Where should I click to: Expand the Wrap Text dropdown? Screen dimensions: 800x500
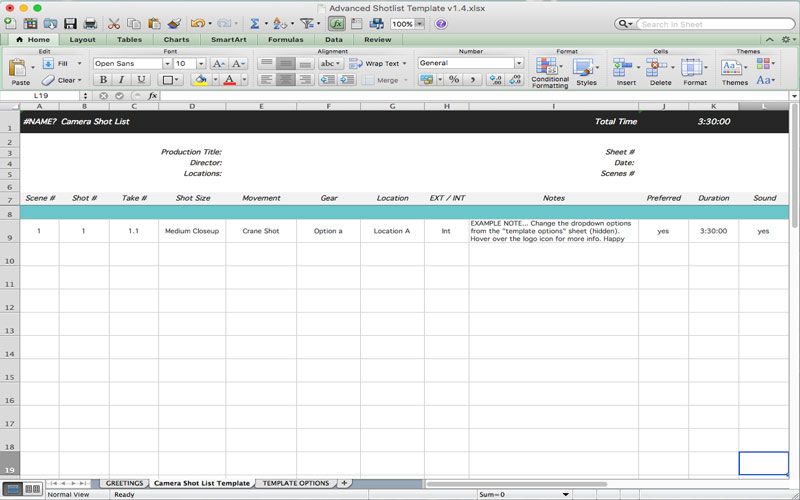pyautogui.click(x=405, y=64)
